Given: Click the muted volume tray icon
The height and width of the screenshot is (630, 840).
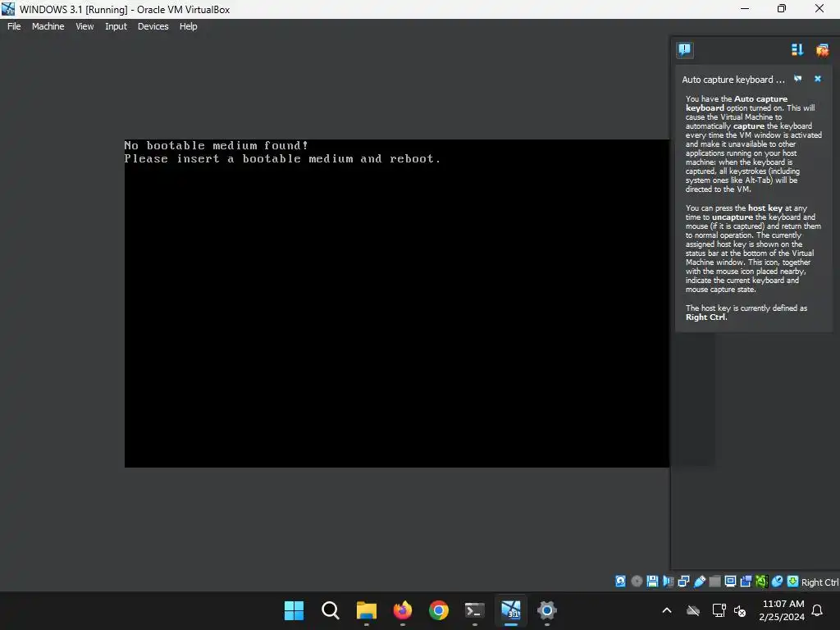Looking at the screenshot, I should tap(740, 610).
